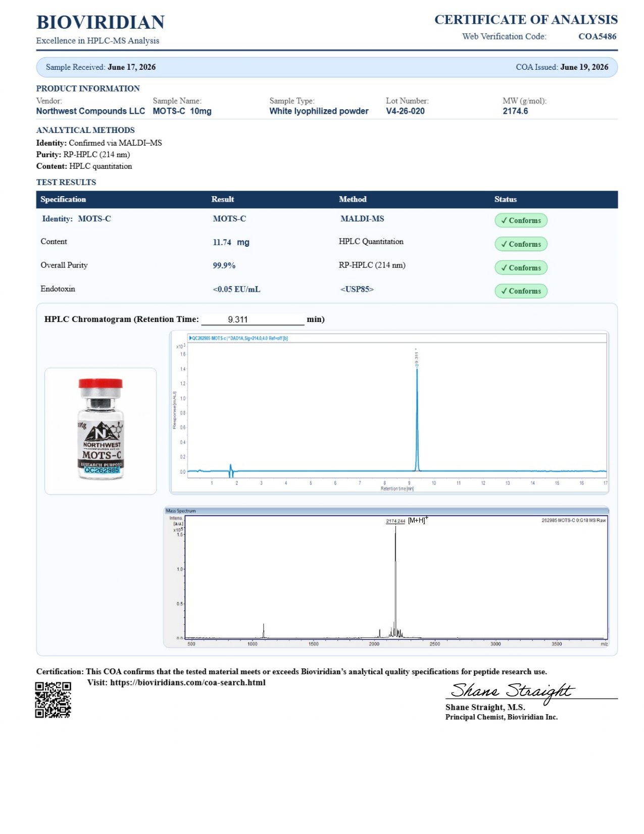Screen dimensions: 644x834
Task: Click the Status column header
Action: (505, 199)
